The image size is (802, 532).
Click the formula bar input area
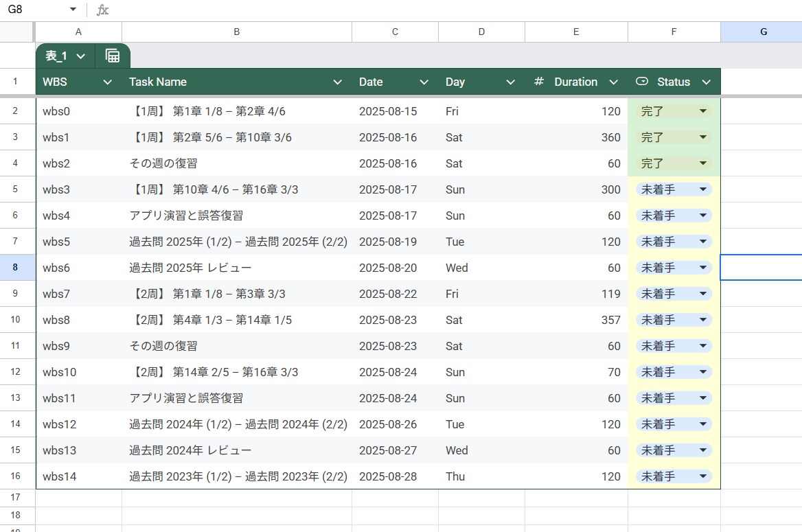(x=455, y=10)
